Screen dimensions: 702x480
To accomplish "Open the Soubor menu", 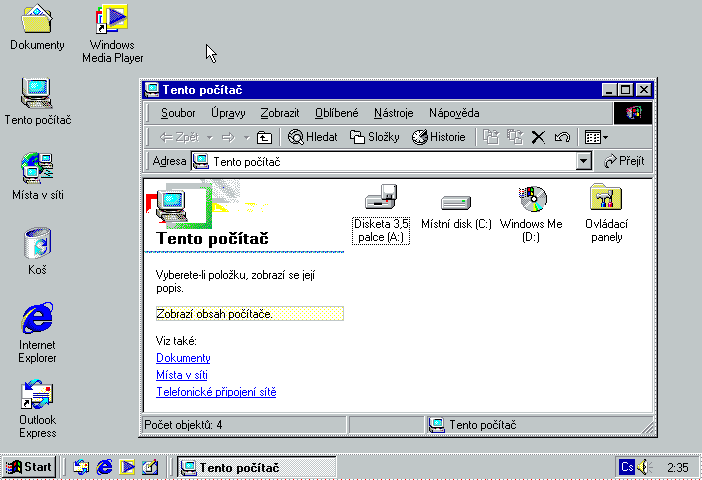I will tap(178, 113).
